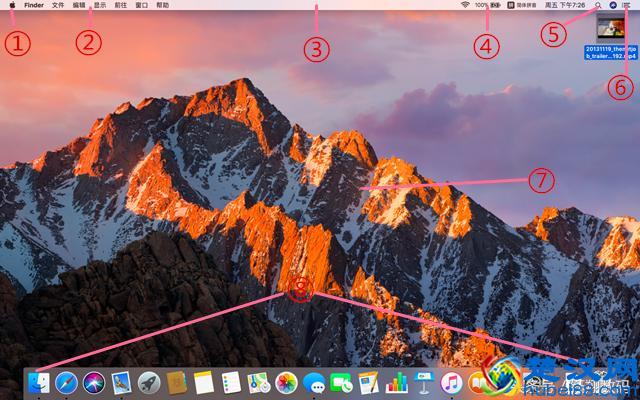Click the Wi-Fi status icon
Viewport: 640px width, 400px height.
[x=465, y=5]
